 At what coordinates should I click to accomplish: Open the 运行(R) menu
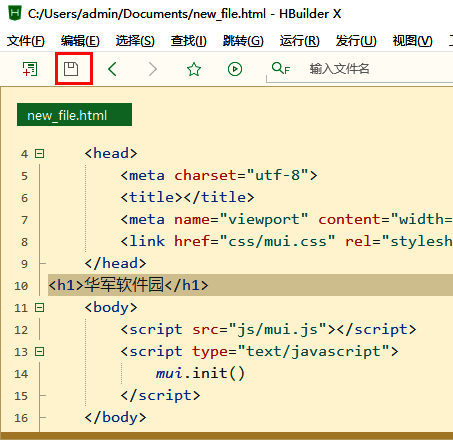coord(299,41)
